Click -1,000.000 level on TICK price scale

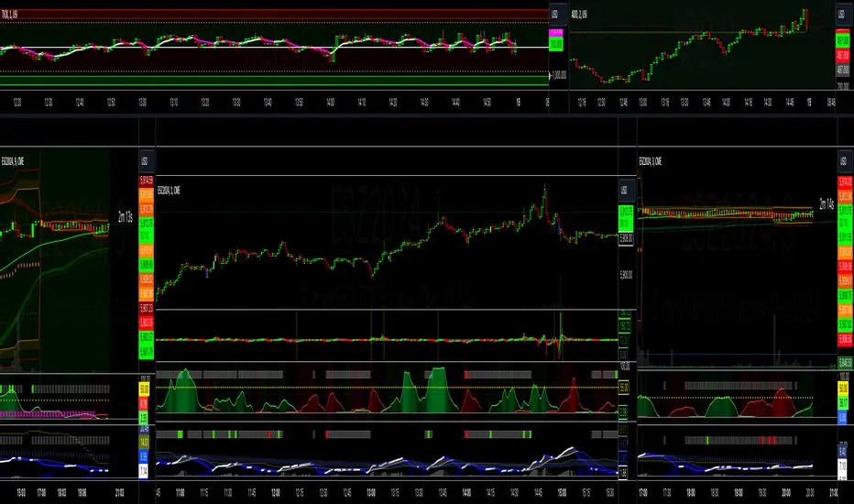point(559,75)
